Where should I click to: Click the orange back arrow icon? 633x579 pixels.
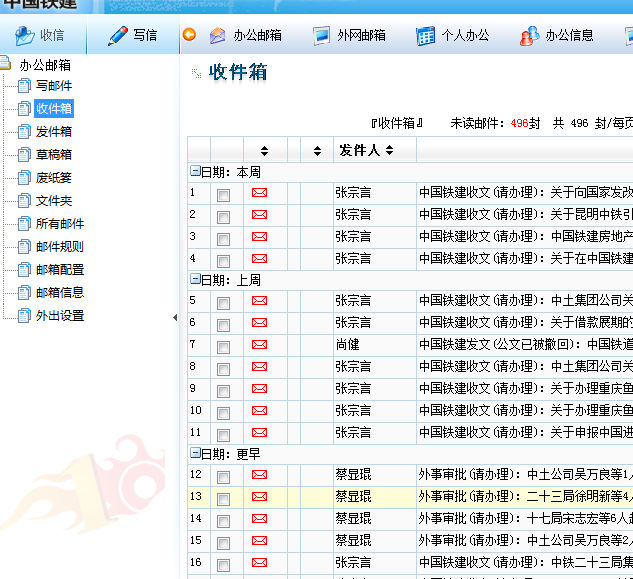pos(189,35)
